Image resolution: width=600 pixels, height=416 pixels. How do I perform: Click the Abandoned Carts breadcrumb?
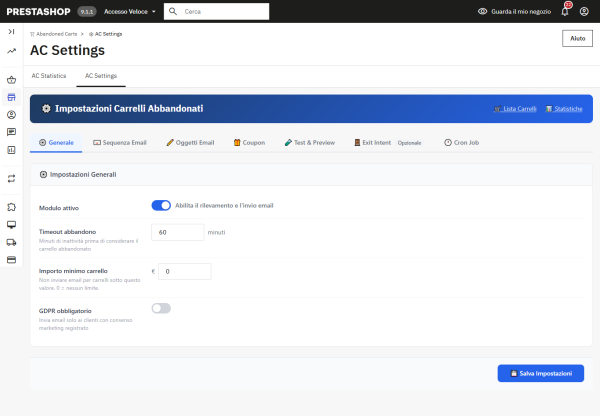tap(54, 34)
